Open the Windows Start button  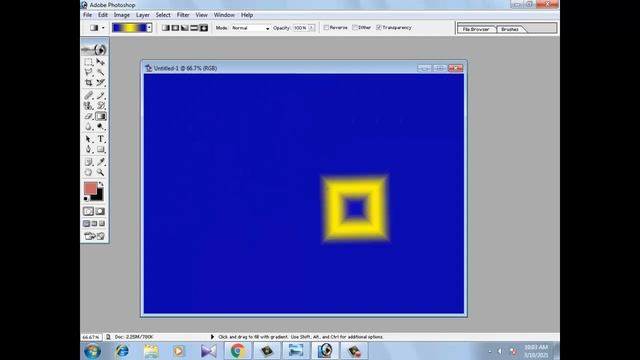pyautogui.click(x=92, y=351)
